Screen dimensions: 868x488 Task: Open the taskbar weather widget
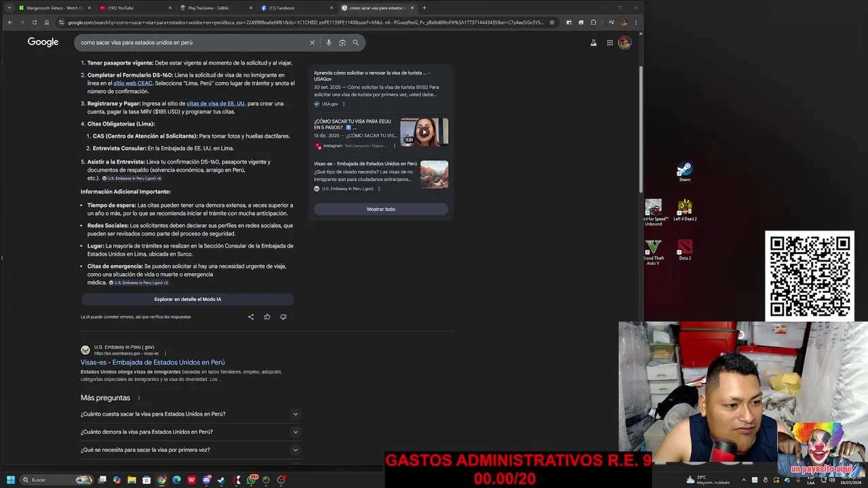709,480
